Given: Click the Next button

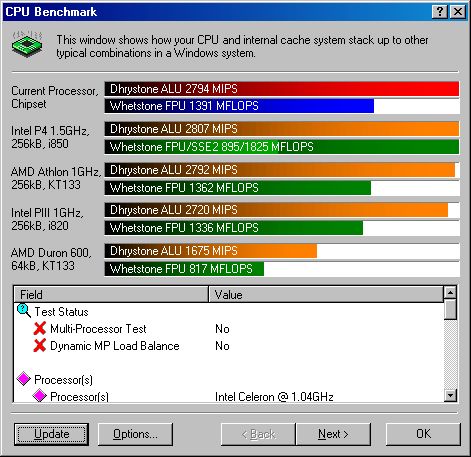Looking at the screenshot, I should click(x=333, y=434).
